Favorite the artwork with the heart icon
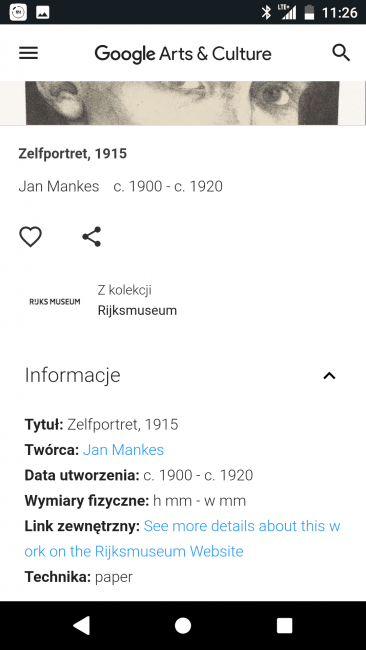Image resolution: width=366 pixels, height=650 pixels. (31, 237)
